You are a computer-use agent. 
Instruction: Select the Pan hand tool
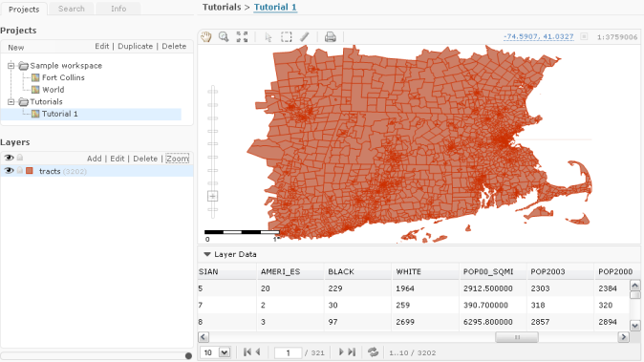[x=205, y=37]
